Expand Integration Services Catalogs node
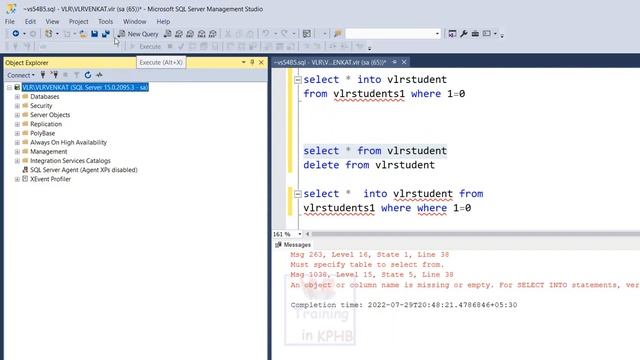 point(17,161)
